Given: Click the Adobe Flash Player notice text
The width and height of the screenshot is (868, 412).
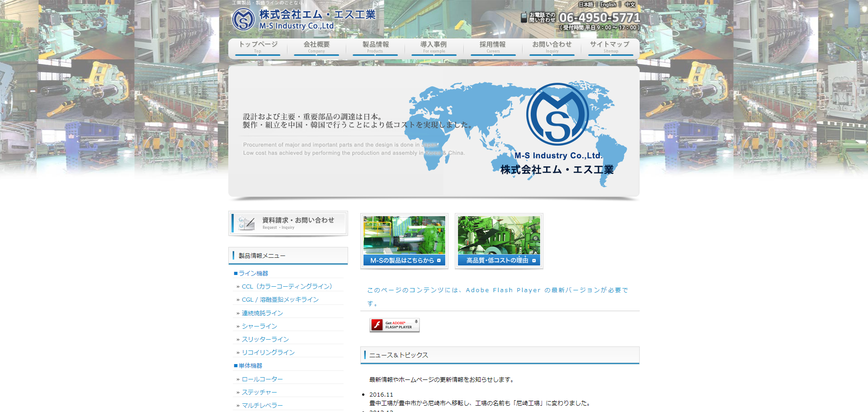Looking at the screenshot, I should [498, 297].
